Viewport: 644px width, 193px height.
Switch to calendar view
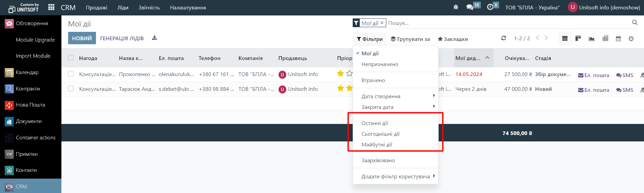click(618, 39)
